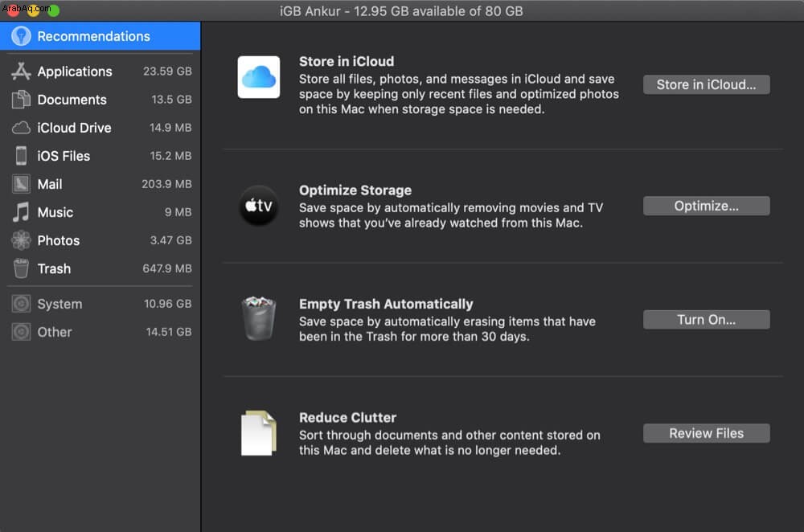Click the 23.59 GB Applications size
Image resolution: width=804 pixels, height=532 pixels.
pos(167,72)
